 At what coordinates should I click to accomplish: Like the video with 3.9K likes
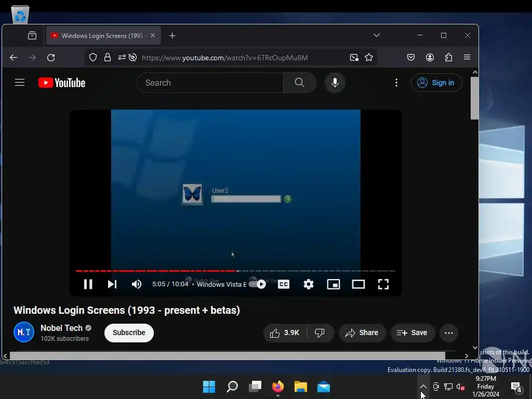(285, 333)
